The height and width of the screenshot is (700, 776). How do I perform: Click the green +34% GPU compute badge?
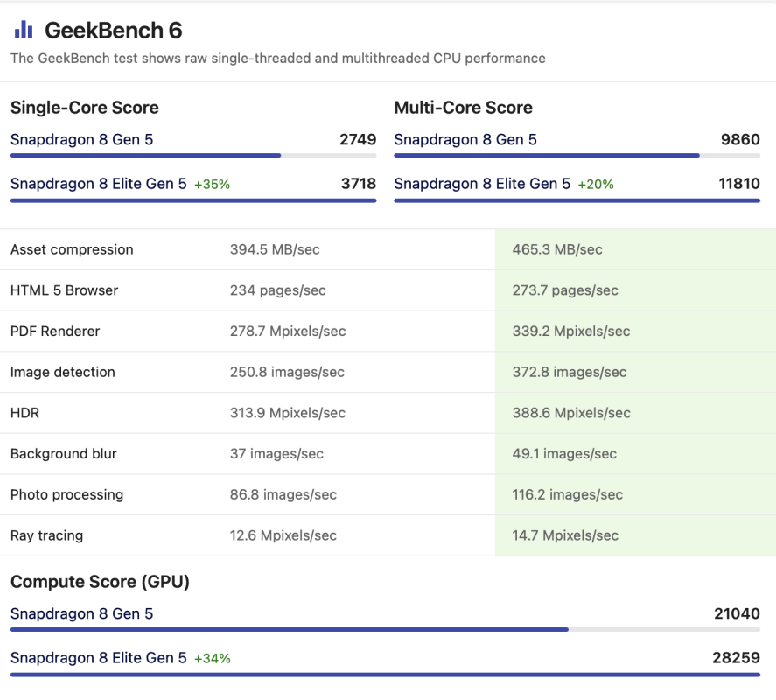click(x=212, y=659)
